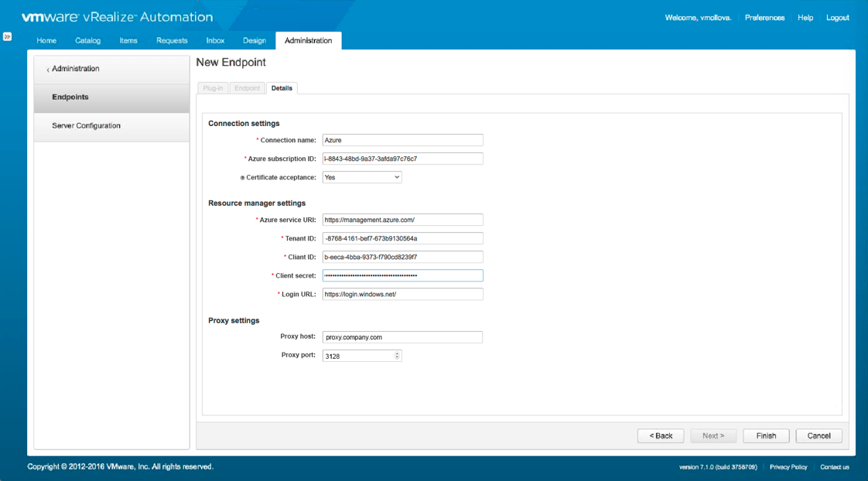Go back to the Administration menu
868x481 pixels.
[x=75, y=69]
